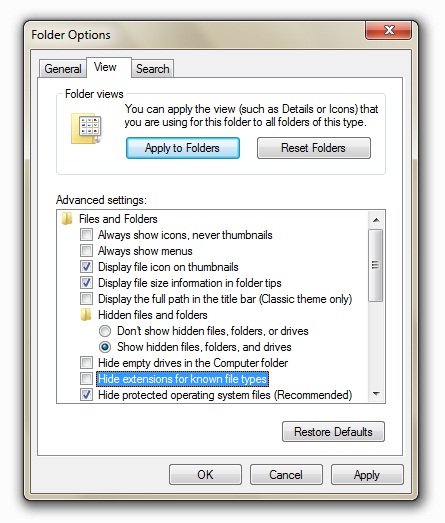Click the Advanced settings scrollbar thumb

click(x=376, y=266)
